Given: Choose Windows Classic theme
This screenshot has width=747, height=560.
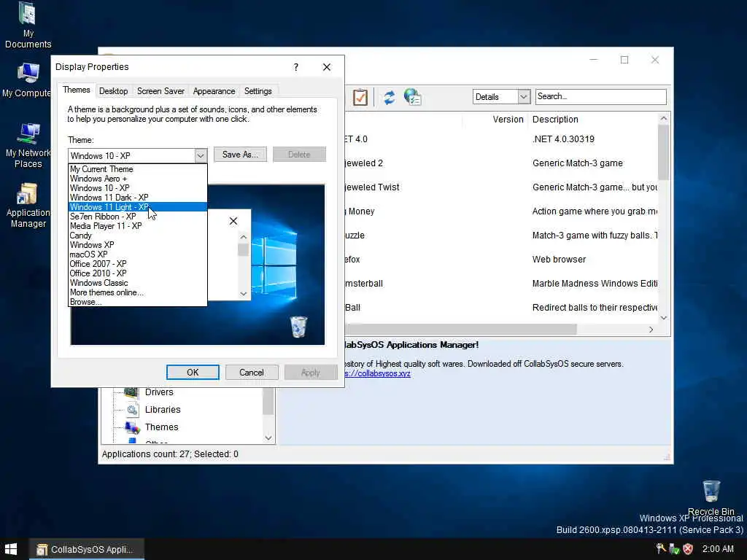Looking at the screenshot, I should click(x=138, y=283).
